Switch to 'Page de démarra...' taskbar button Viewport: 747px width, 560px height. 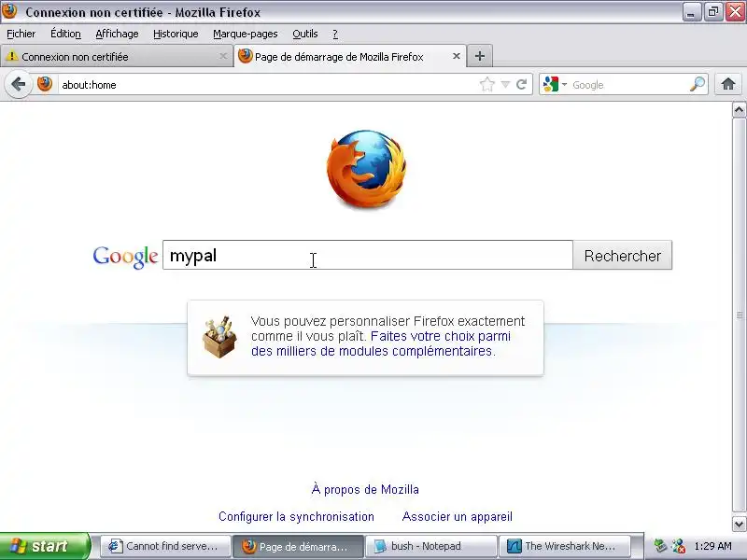click(298, 546)
